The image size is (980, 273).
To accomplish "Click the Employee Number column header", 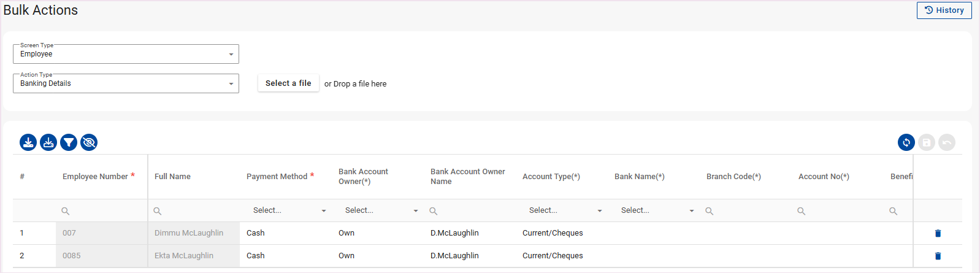I will click(x=95, y=177).
